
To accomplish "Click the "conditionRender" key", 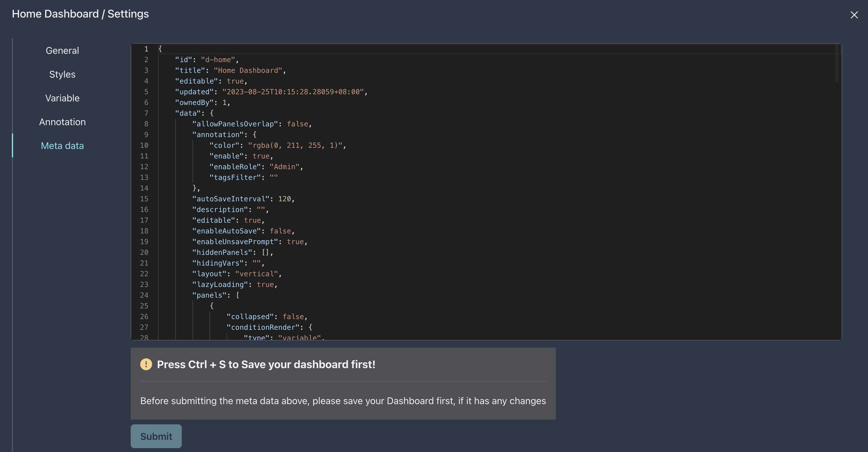I will coord(263,327).
